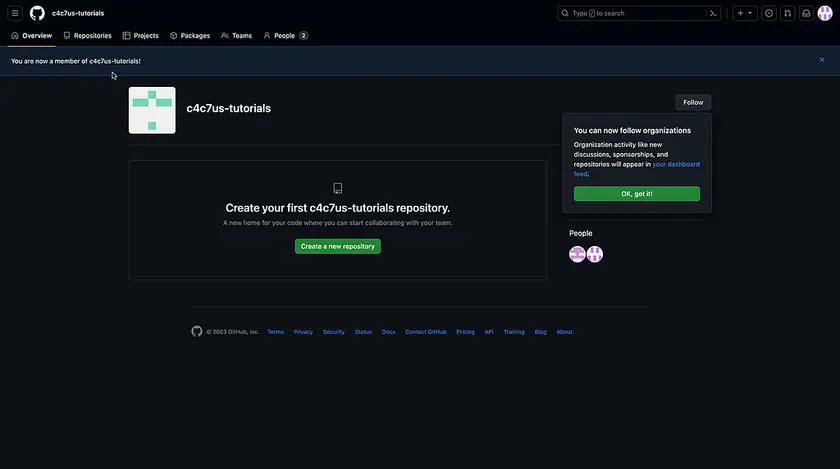Image resolution: width=840 pixels, height=469 pixels.
Task: Switch to the Projects tab
Action: coord(140,35)
